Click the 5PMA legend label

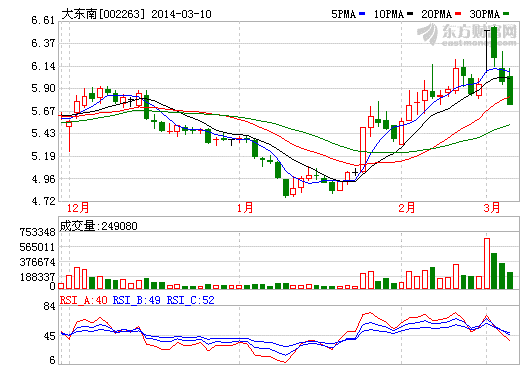pos(343,14)
